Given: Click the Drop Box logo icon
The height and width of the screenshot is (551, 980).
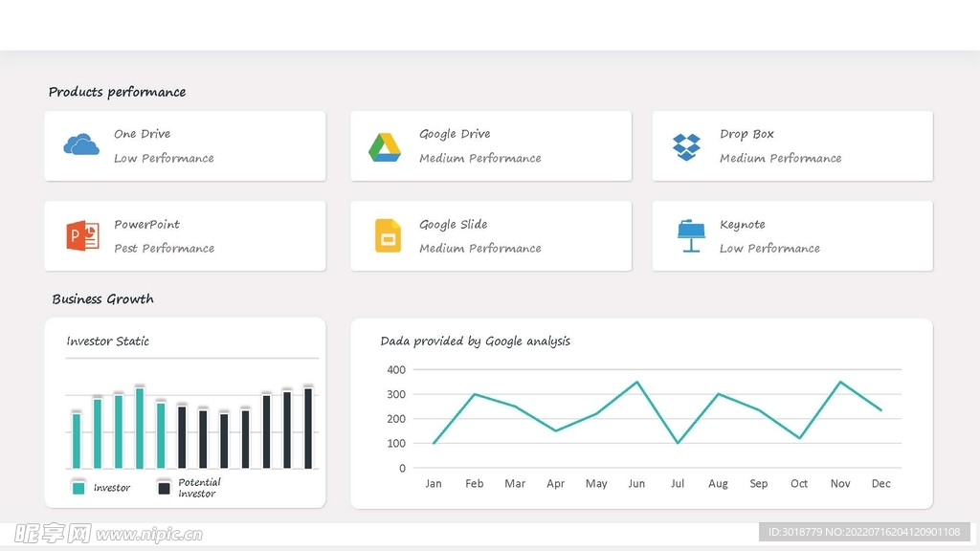Looking at the screenshot, I should (x=686, y=146).
